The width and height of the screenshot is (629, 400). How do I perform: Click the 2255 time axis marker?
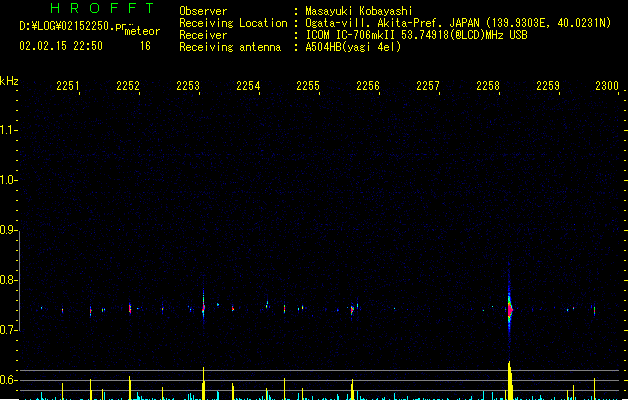(x=308, y=86)
